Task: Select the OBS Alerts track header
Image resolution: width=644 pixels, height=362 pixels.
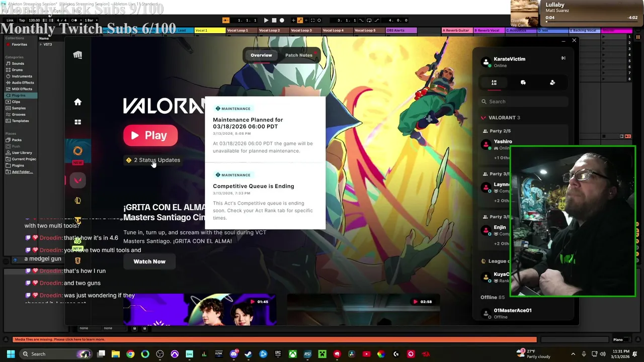Action: (401, 30)
